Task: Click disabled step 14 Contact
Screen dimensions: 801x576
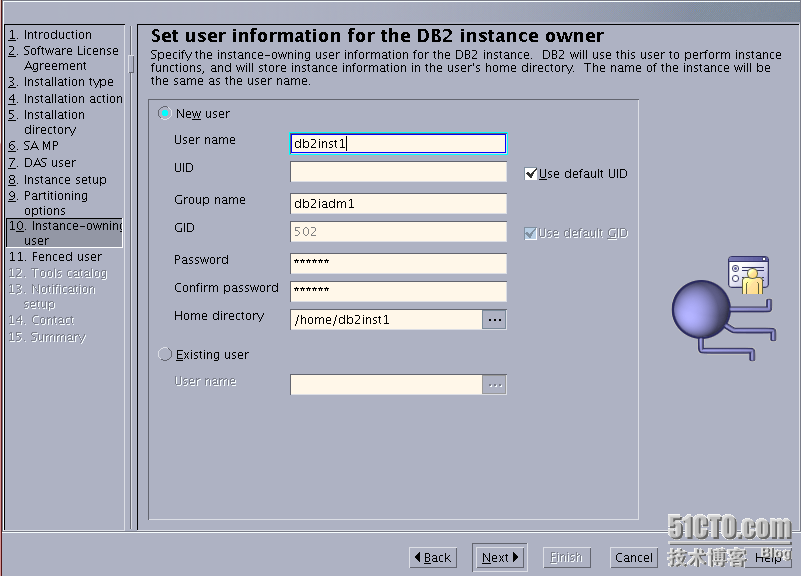Action: tap(41, 320)
